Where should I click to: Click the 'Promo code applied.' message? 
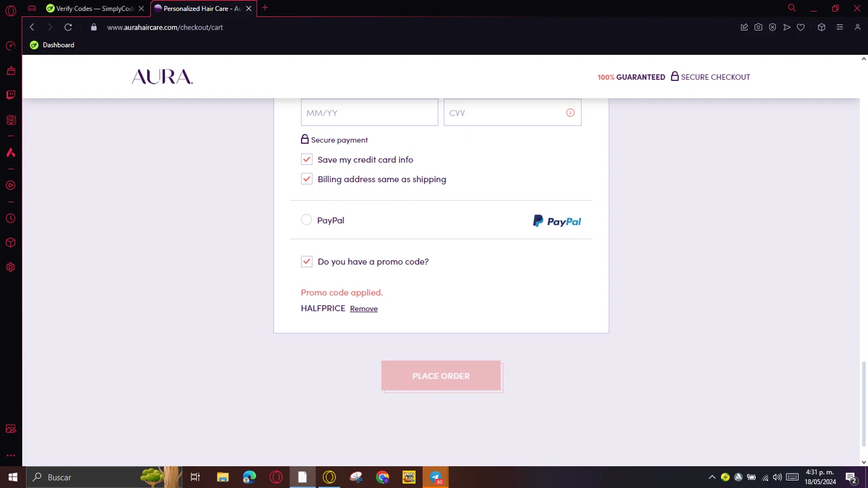(342, 293)
